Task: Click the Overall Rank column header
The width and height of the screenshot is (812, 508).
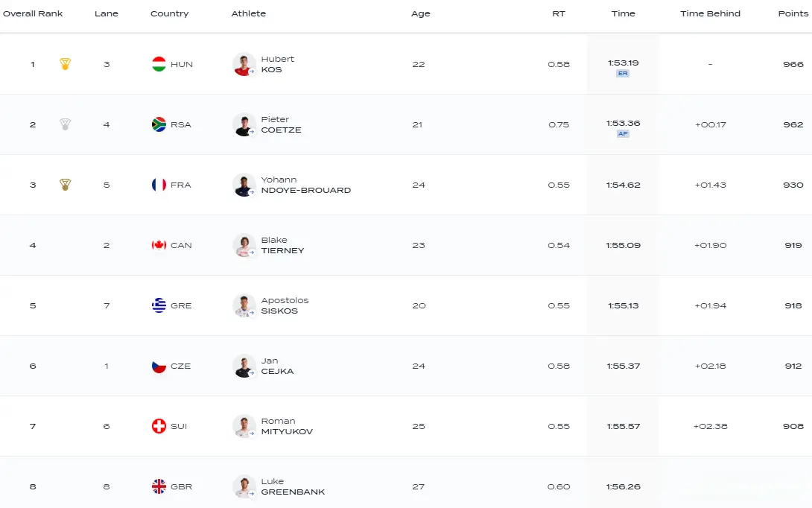Action: tap(33, 13)
